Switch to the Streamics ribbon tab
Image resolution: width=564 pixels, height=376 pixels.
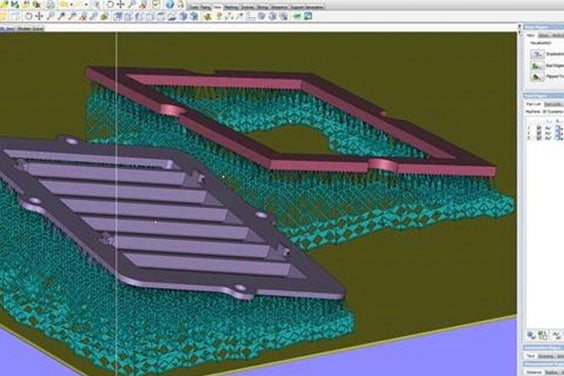(x=279, y=7)
